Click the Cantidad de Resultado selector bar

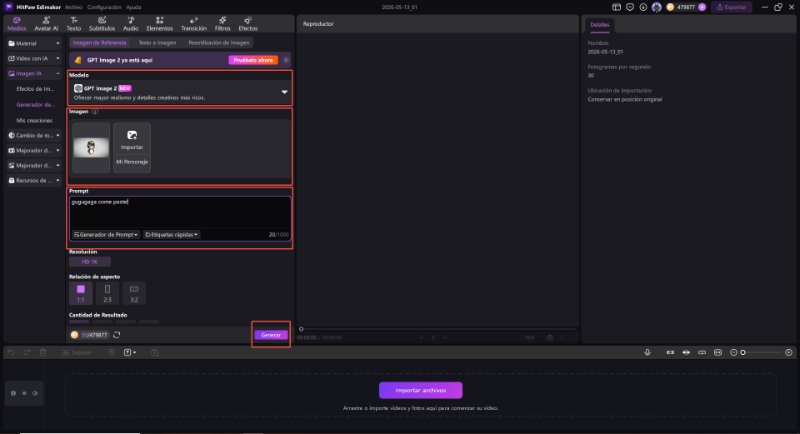coord(114,322)
